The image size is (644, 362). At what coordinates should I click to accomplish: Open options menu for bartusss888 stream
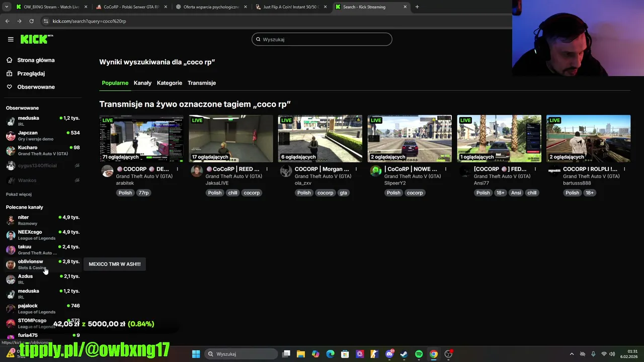tap(624, 169)
